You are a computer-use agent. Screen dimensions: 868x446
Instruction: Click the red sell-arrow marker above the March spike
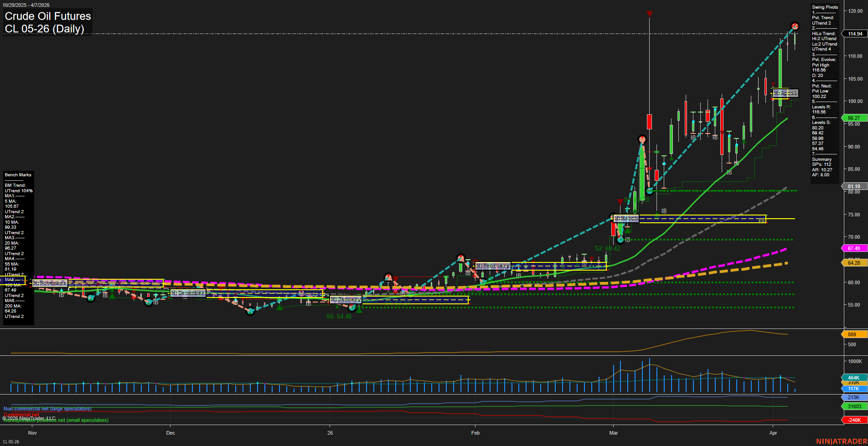tap(649, 14)
